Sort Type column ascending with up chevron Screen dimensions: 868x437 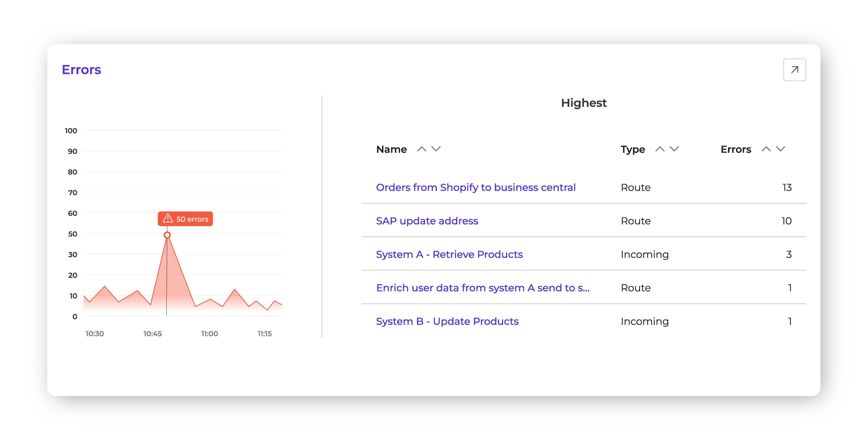tap(660, 149)
